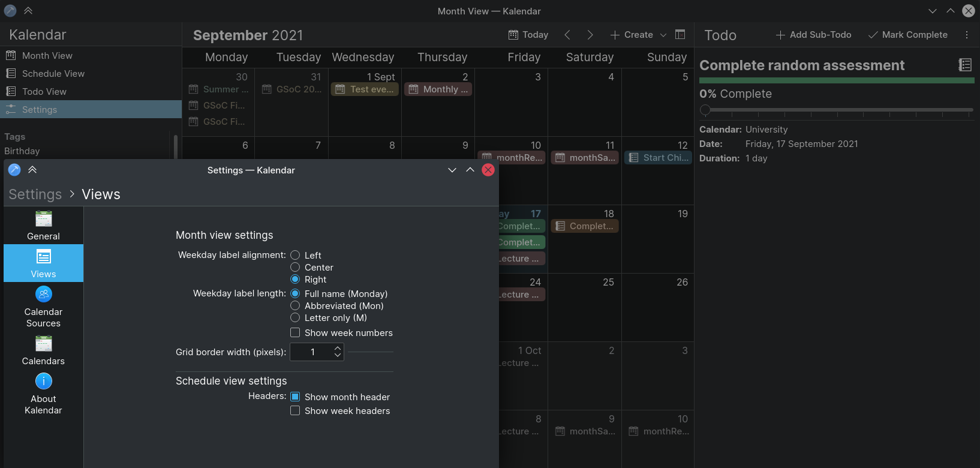Click the Saturday 25 day cell

[x=585, y=308]
